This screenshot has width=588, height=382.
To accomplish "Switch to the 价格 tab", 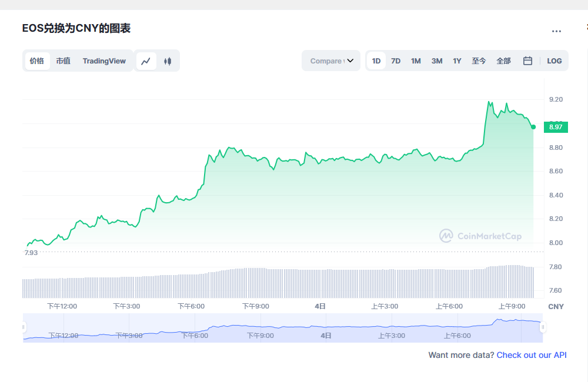I will click(37, 61).
